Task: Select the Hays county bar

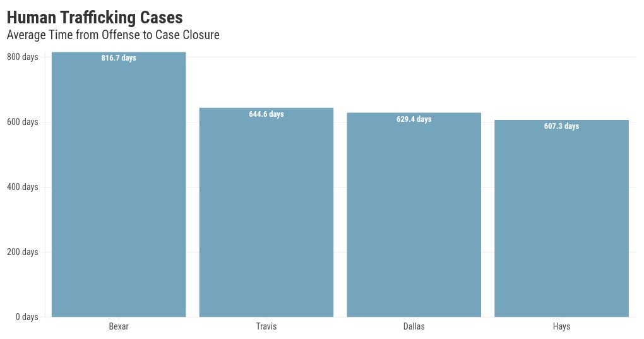Action: (x=561, y=221)
